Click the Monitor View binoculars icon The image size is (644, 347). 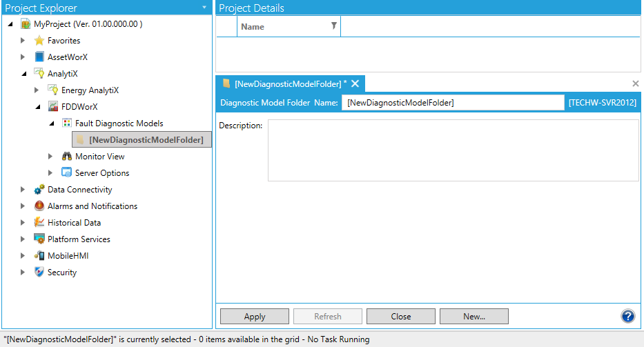67,157
